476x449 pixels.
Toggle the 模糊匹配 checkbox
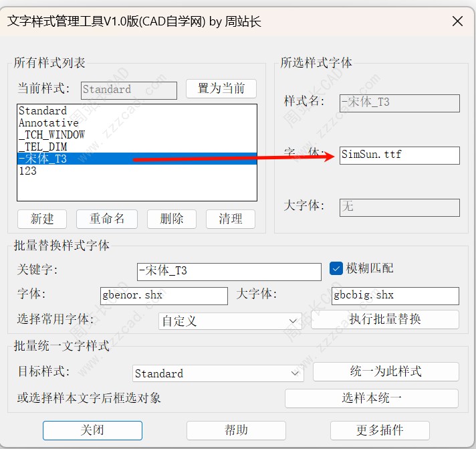pos(336,268)
